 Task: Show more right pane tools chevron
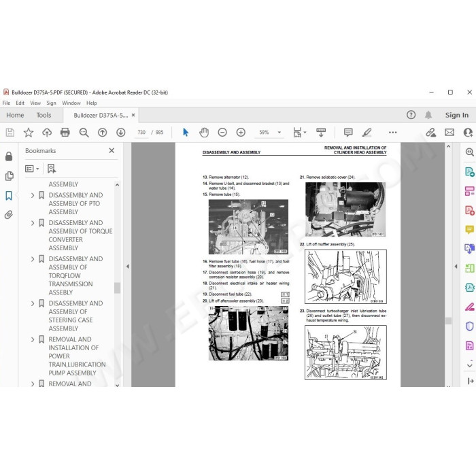(x=469, y=364)
